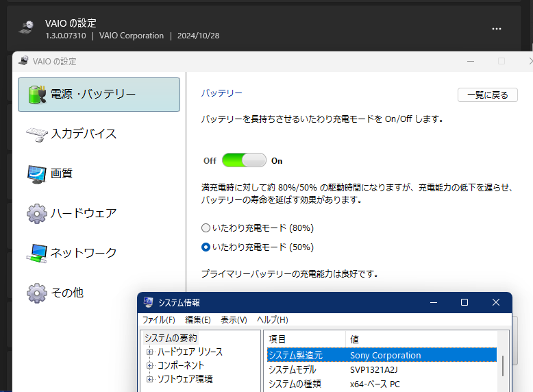Click the バッテリー heading link

coord(222,93)
